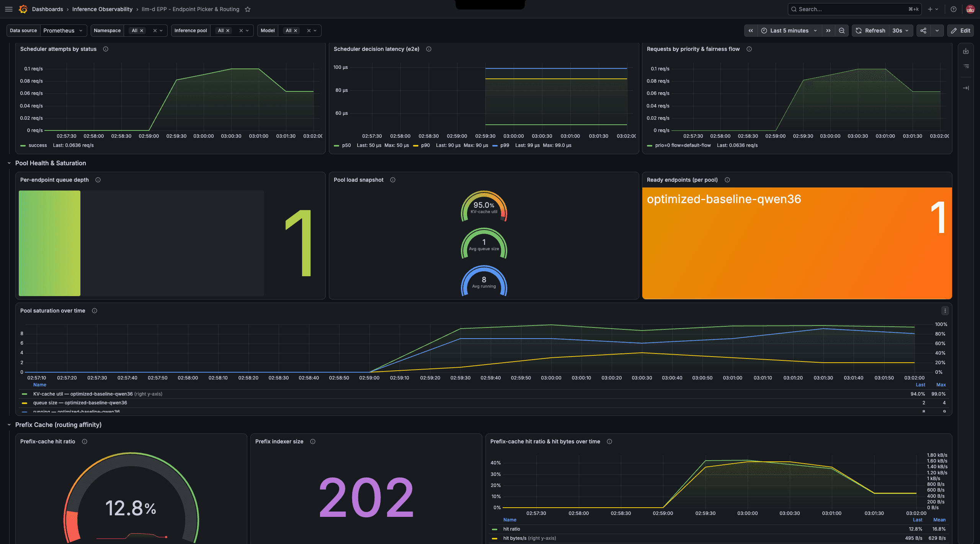
Task: Collapse the Prefix Cache routing affinity row
Action: [9, 425]
